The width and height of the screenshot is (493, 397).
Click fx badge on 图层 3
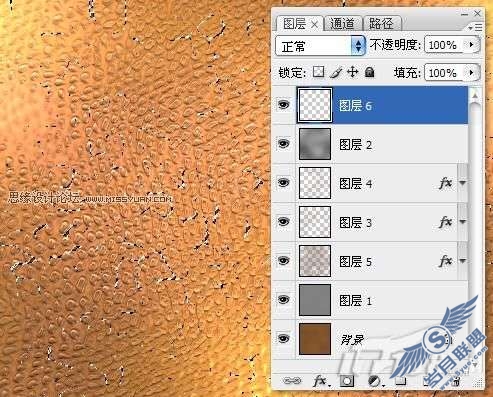pyautogui.click(x=446, y=222)
